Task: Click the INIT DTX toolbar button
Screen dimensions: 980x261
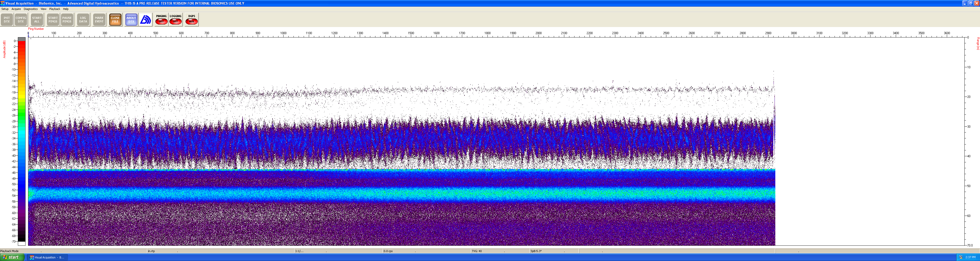Action: point(7,20)
